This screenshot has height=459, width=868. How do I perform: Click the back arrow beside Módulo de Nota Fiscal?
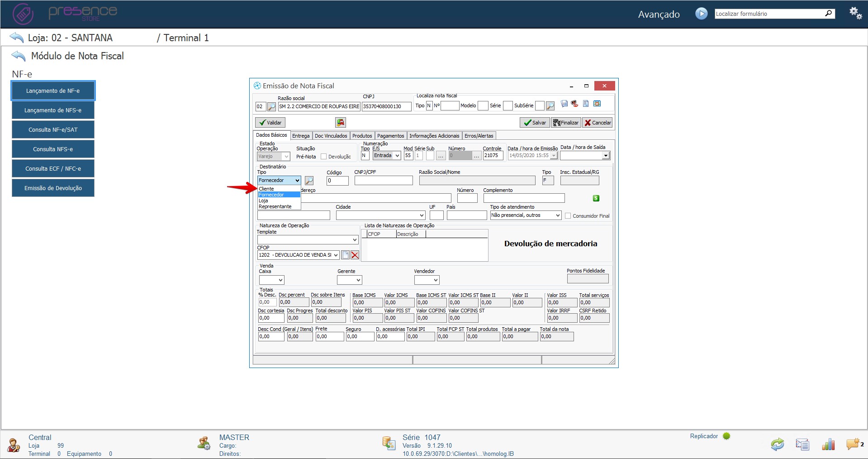click(19, 56)
